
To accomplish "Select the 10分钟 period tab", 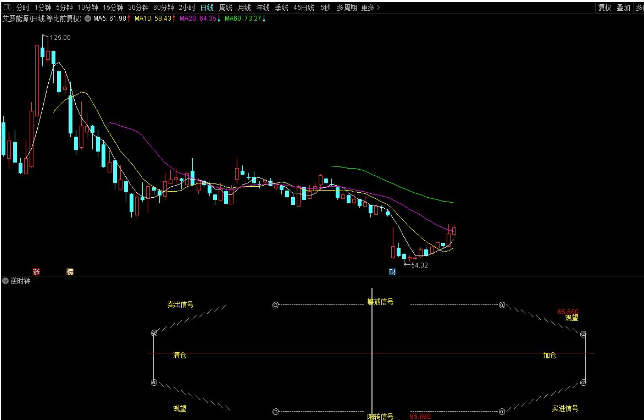I will (x=88, y=7).
